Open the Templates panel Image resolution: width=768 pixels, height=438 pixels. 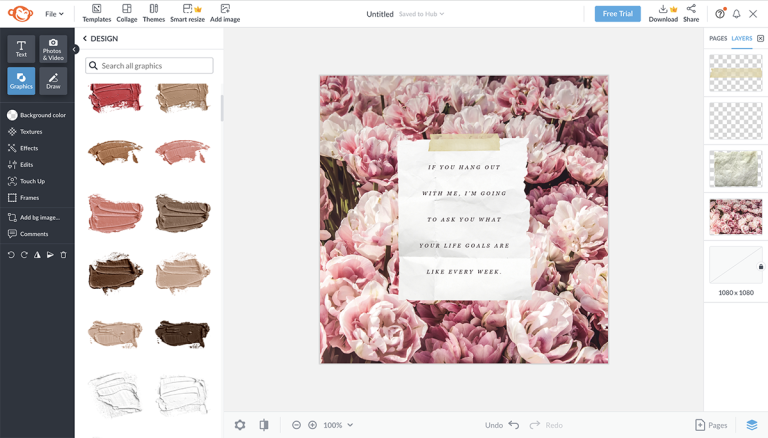97,13
